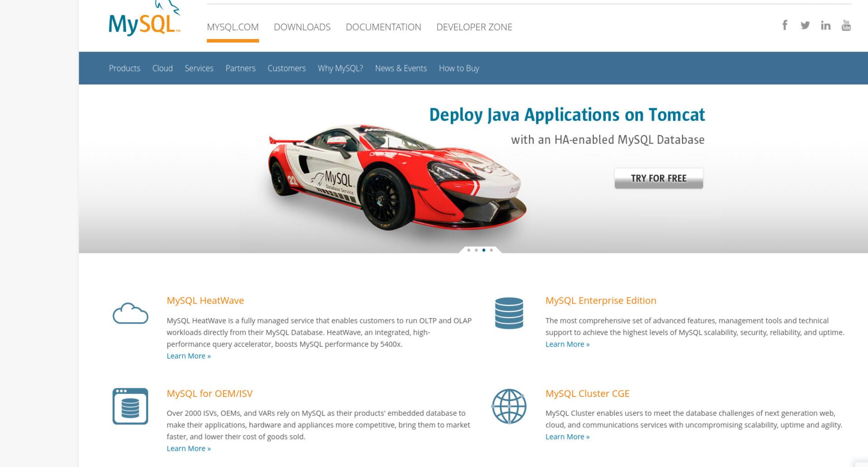Select the fourth carousel slide dot
Image resolution: width=868 pixels, height=467 pixels.
tap(491, 250)
